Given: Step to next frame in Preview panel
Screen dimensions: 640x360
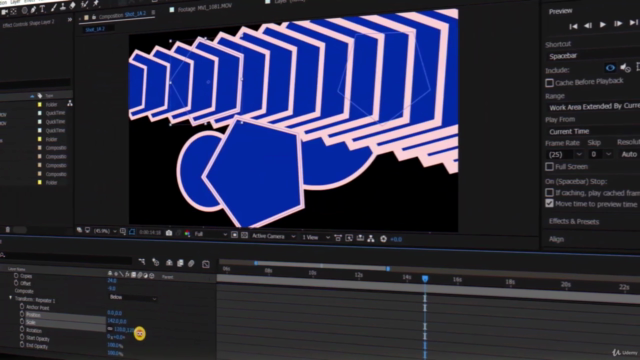Looking at the screenshot, I should click(618, 24).
